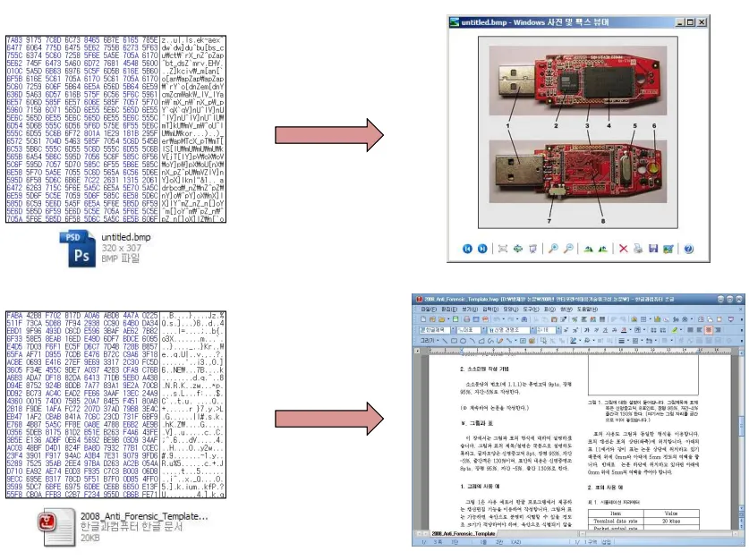Click the font color 가 swatch

click(624, 330)
